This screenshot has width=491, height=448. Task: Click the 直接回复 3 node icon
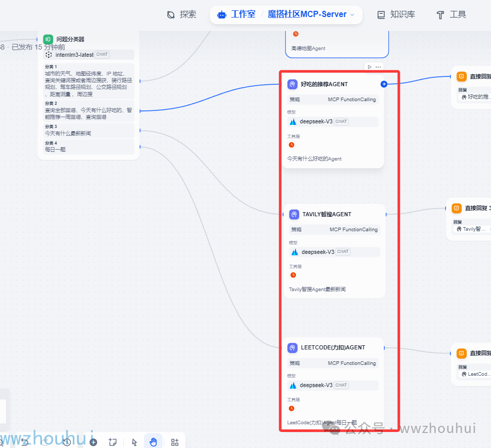pyautogui.click(x=456, y=208)
